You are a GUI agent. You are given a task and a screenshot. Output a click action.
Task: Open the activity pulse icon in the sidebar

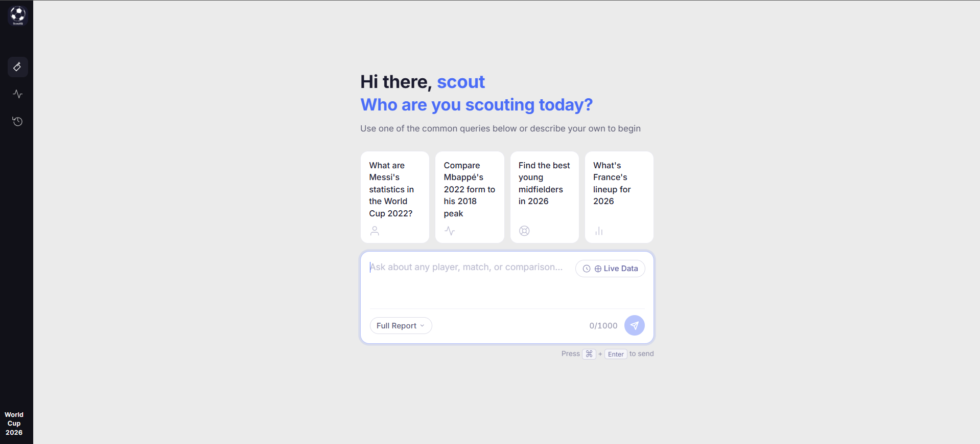click(x=17, y=94)
